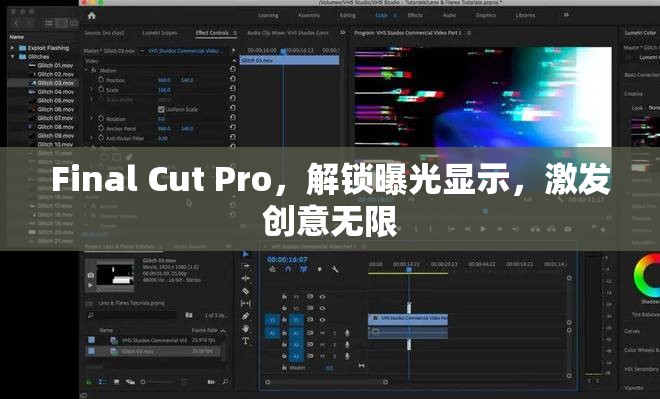
Task: Open Effect Controls panel menu
Action: (x=235, y=33)
